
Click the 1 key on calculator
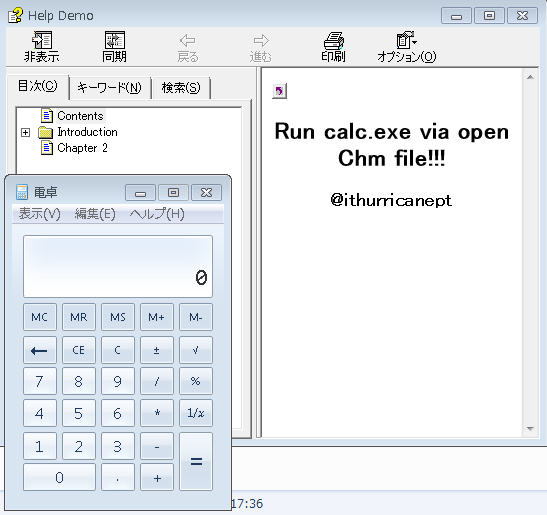click(40, 446)
